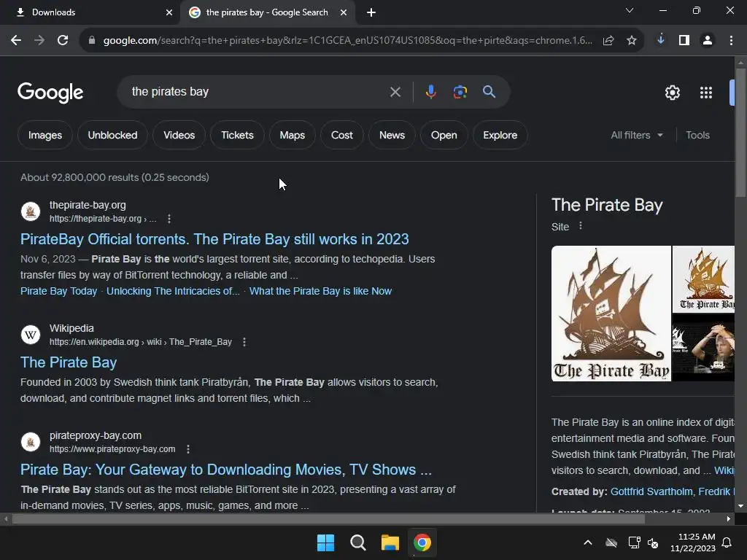Viewport: 747px width, 560px height.
Task: Close the Downloads tab
Action: pos(169,12)
